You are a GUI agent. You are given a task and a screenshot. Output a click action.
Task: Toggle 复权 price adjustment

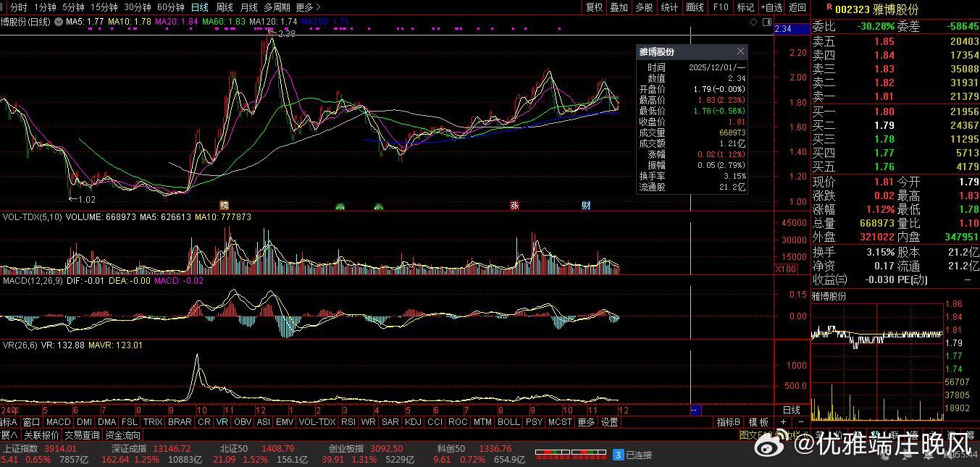tap(594, 7)
